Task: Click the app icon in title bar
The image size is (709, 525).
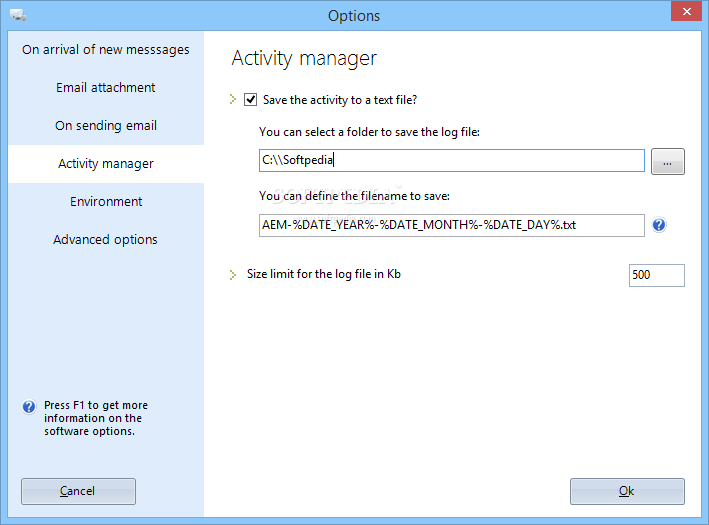Action: point(19,15)
